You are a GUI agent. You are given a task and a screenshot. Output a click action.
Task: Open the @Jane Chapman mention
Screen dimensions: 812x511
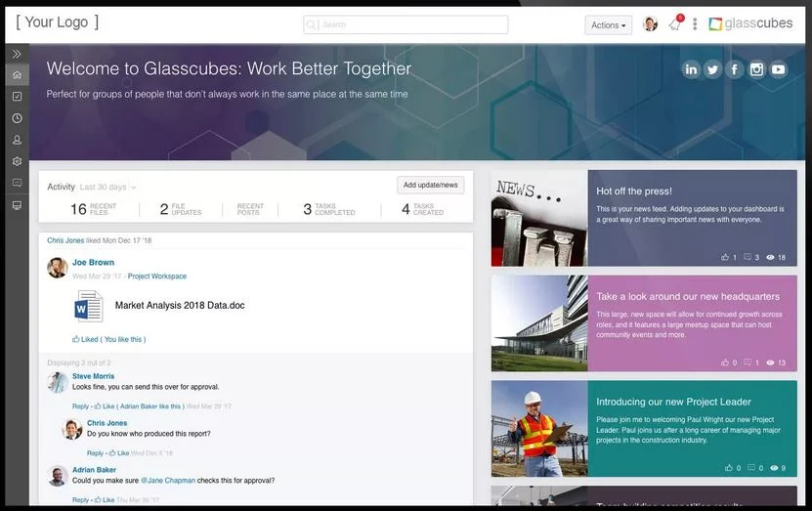click(168, 481)
